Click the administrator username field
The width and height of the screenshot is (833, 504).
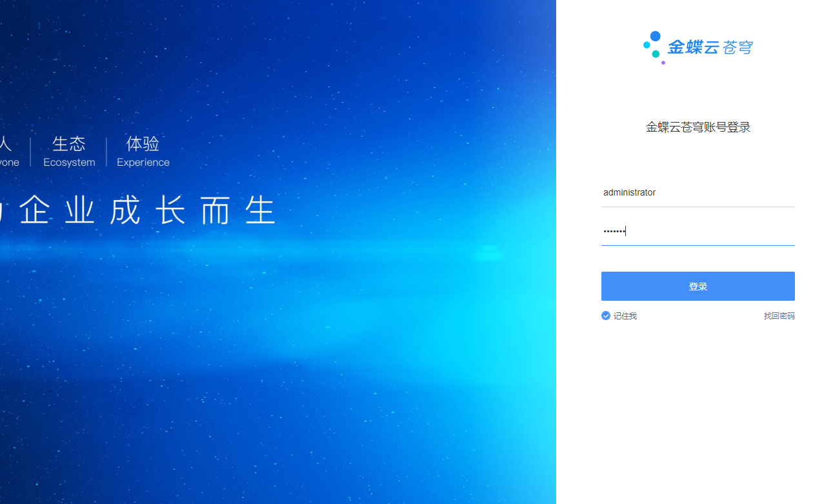click(x=698, y=192)
